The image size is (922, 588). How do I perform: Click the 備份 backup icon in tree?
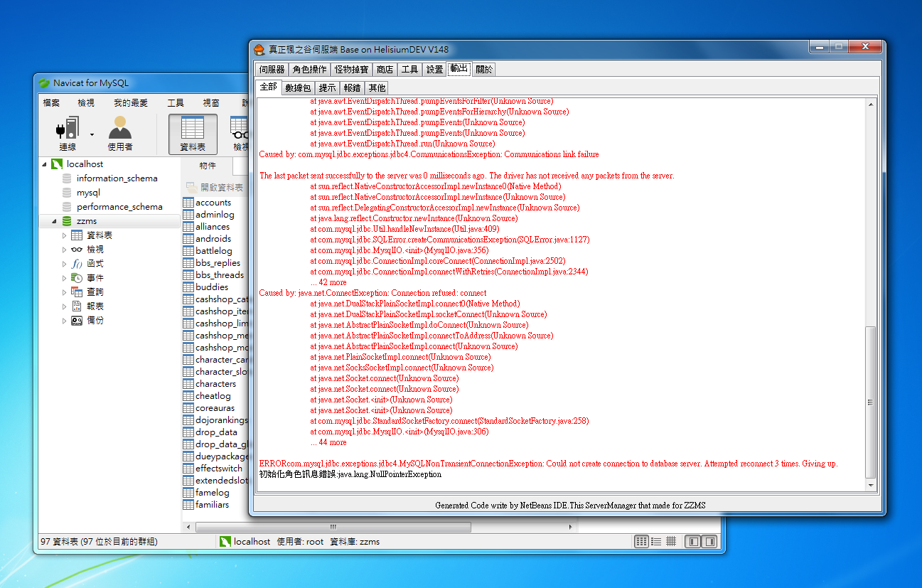(x=77, y=321)
